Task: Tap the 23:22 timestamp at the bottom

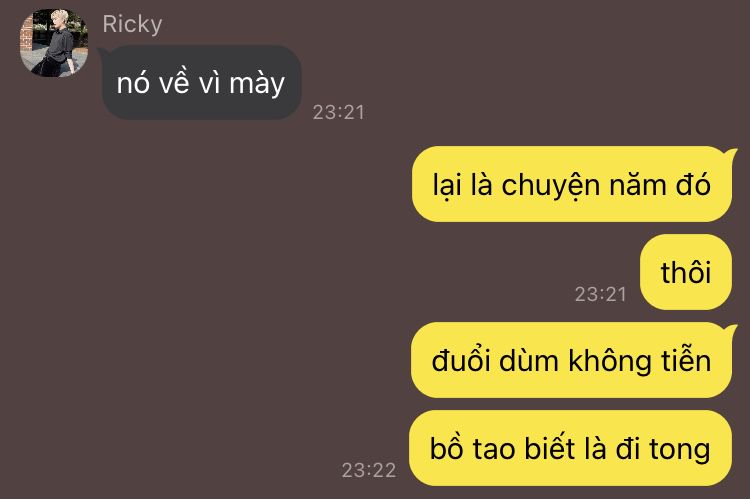Action: pos(369,470)
